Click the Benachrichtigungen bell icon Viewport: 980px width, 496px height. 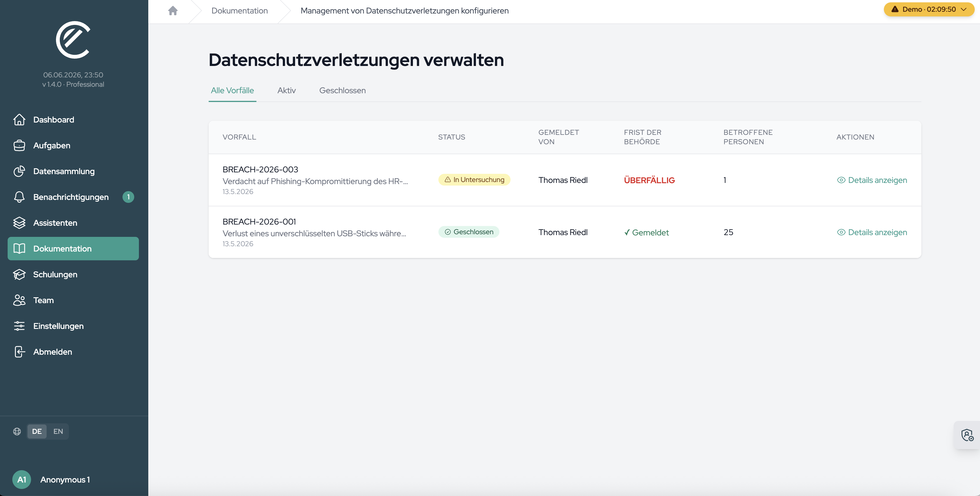click(19, 197)
